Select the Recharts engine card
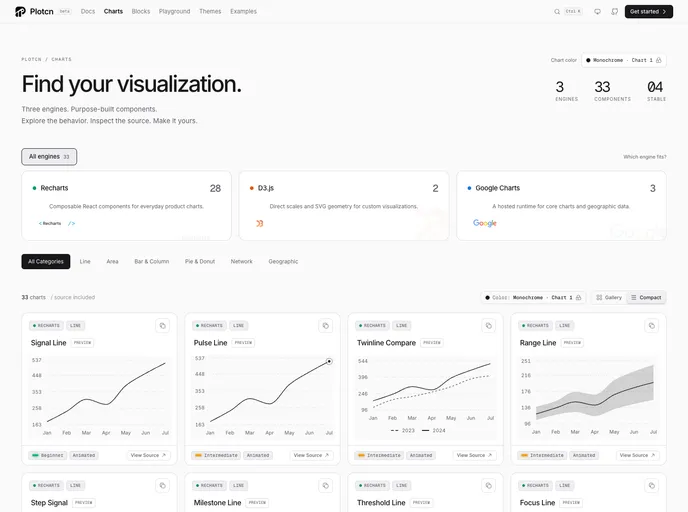688x512 pixels. pyautogui.click(x=126, y=206)
